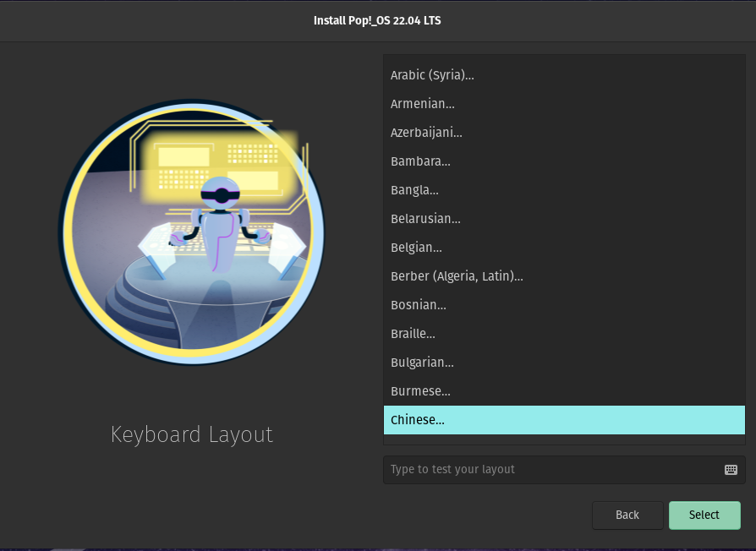Expand the Armenian layout options
The image size is (756, 551).
564,104
